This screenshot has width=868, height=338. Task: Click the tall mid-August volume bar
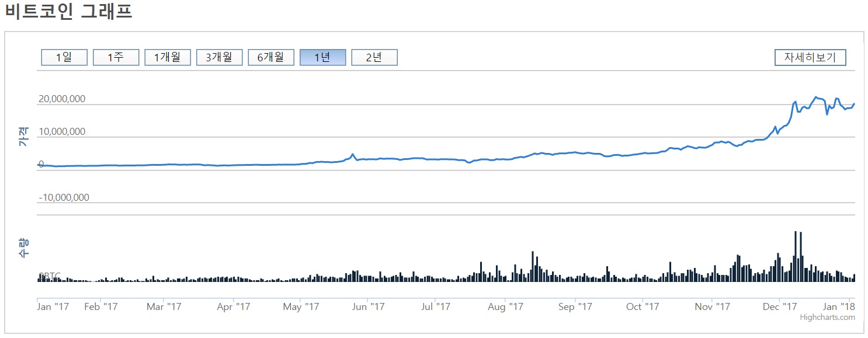click(532, 267)
